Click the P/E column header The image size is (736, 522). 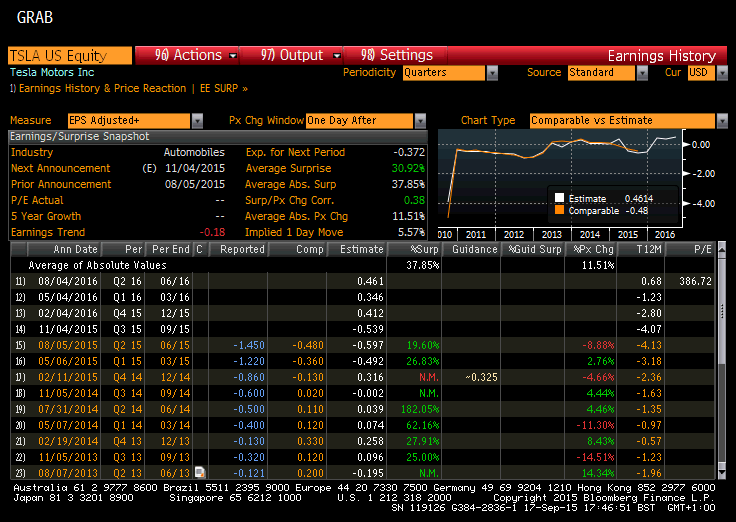point(690,249)
